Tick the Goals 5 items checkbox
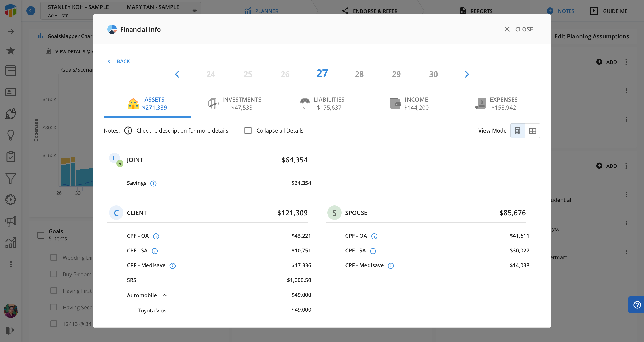Screen dimensions: 644x342 41,235
